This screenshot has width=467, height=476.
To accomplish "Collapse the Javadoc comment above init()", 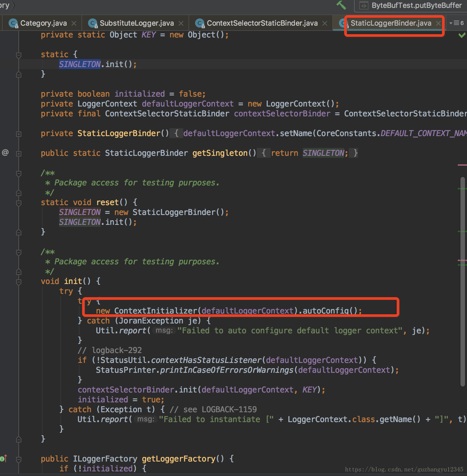I will point(19,252).
